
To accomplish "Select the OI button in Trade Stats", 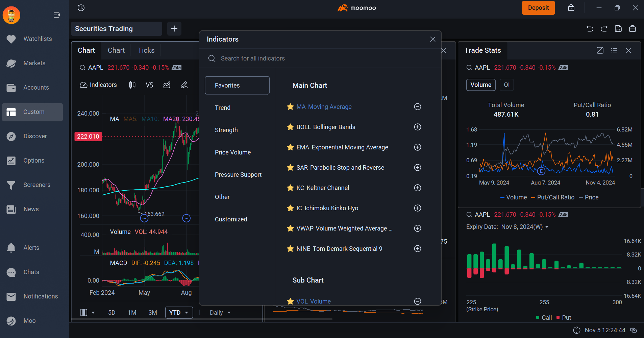I will point(507,85).
